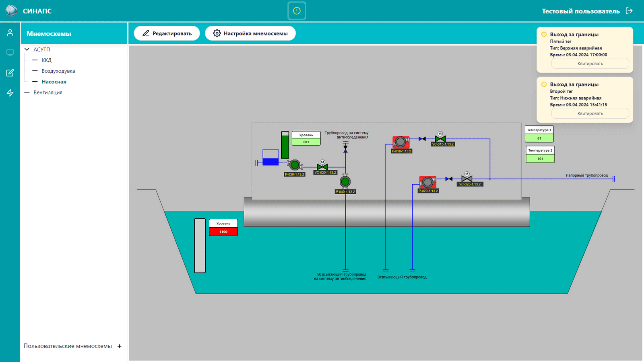Click Редактировать button
644x362 pixels.
click(x=167, y=33)
